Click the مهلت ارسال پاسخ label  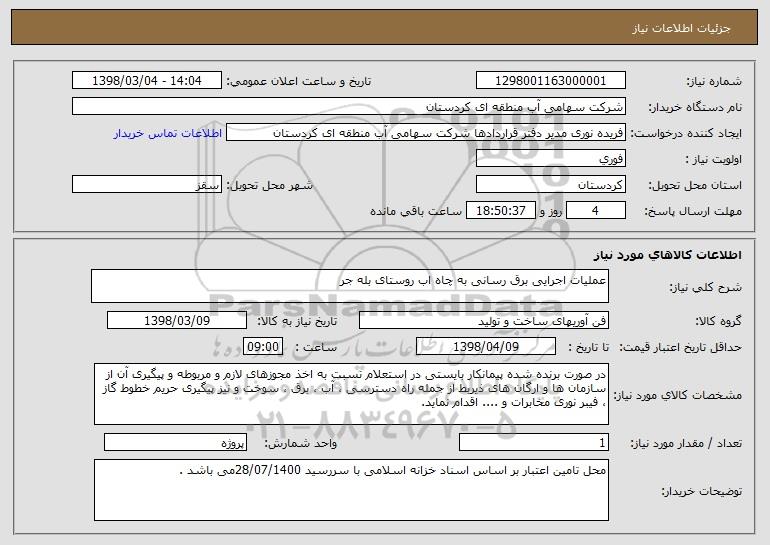pyautogui.click(x=693, y=212)
